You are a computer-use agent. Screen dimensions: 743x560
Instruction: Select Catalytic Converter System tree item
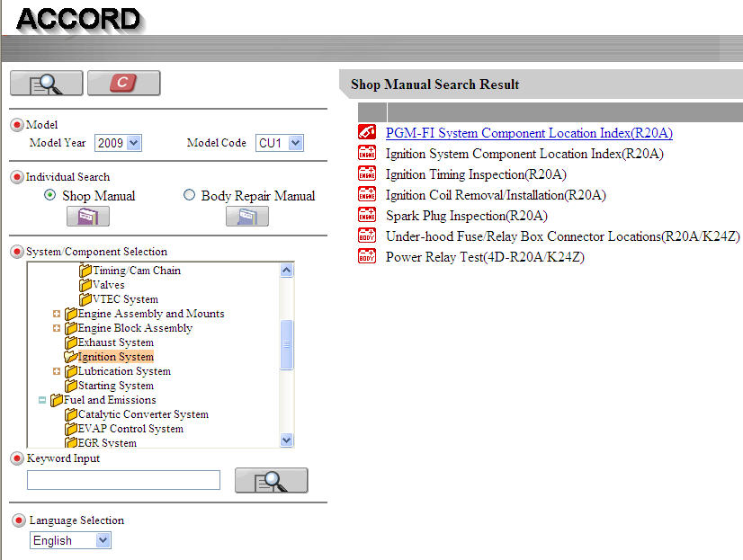(x=143, y=414)
